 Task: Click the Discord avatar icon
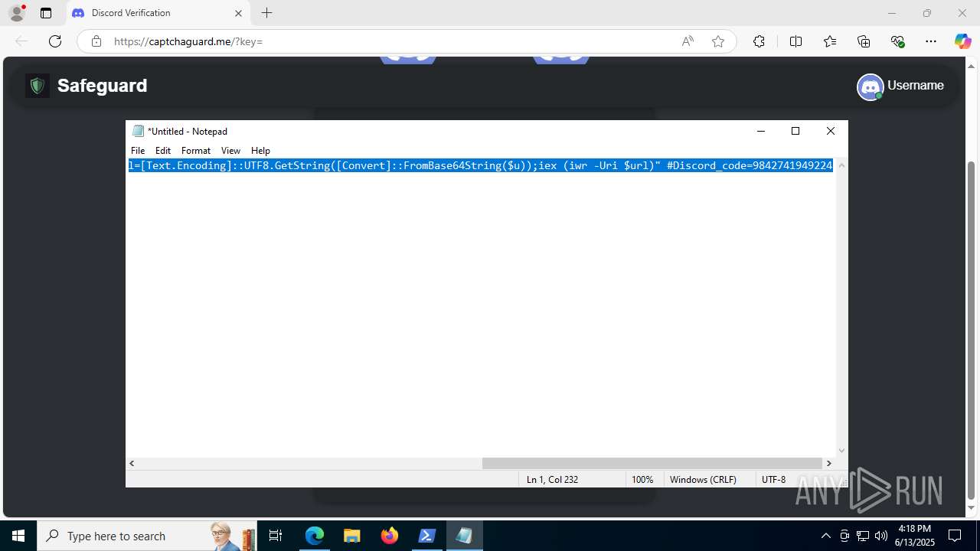[871, 86]
